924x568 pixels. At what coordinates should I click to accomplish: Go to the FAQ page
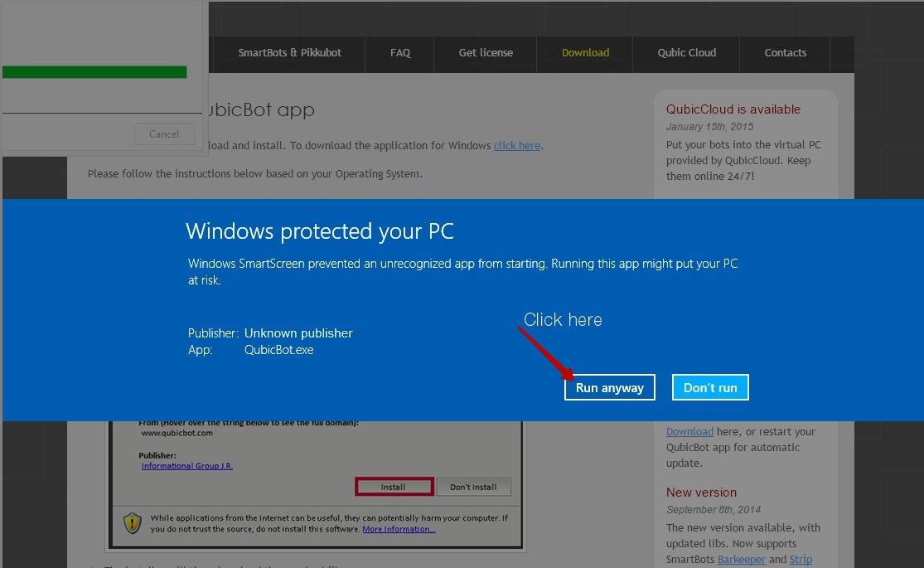[x=400, y=53]
